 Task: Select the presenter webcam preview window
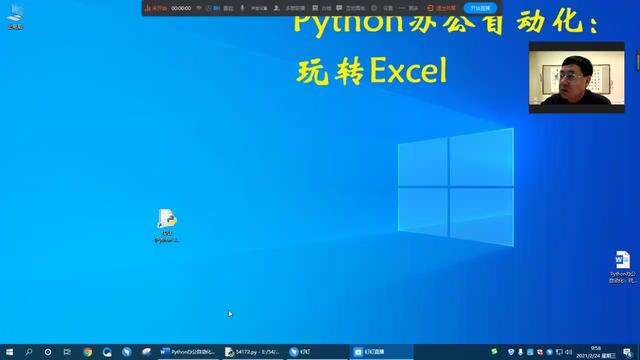[576, 77]
